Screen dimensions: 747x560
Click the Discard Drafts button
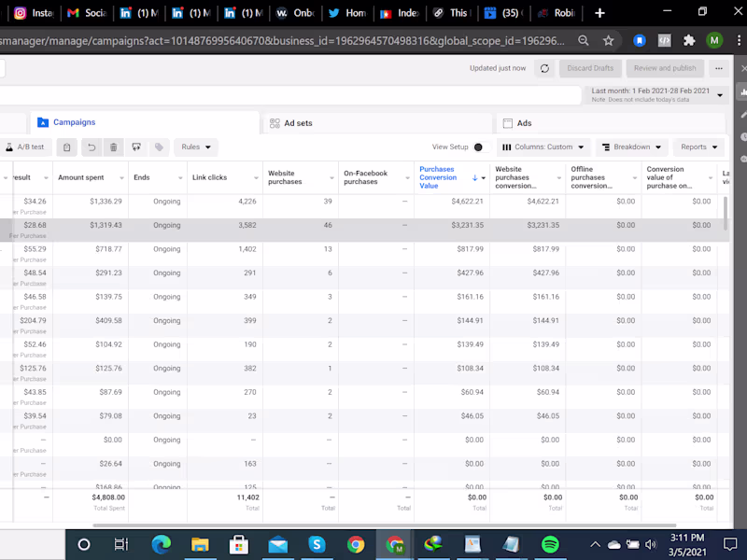point(590,68)
